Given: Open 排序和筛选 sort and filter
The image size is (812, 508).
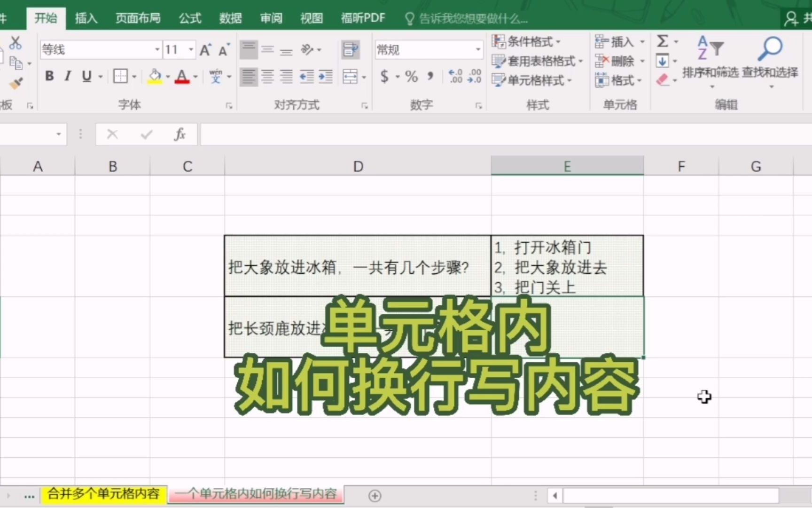Looking at the screenshot, I should pos(710,62).
